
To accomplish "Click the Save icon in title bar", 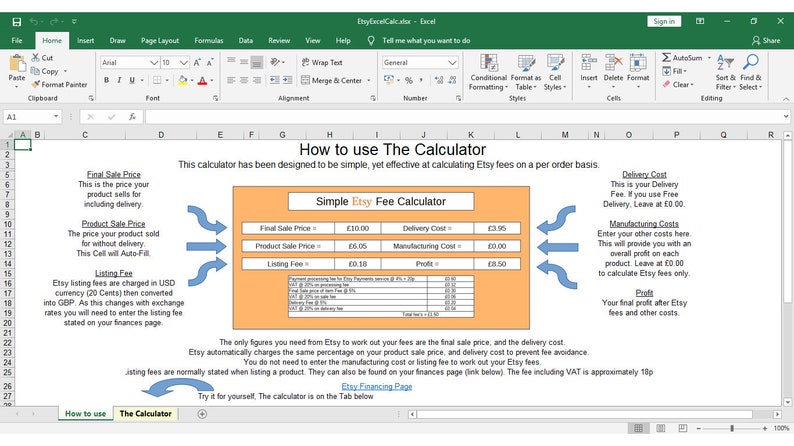I will click(x=17, y=22).
